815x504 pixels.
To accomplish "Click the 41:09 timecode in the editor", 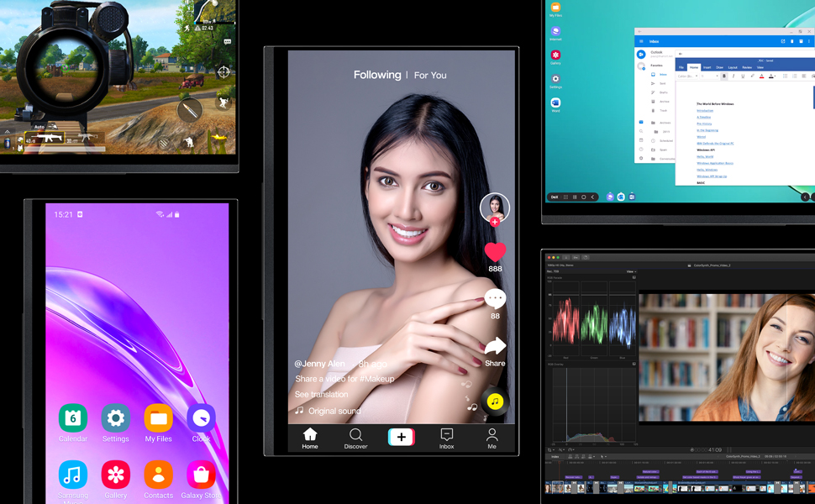I will (715, 450).
